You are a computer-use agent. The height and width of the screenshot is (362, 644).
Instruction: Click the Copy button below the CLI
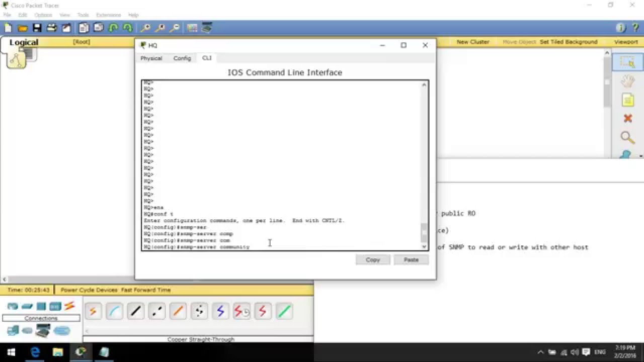[373, 260]
